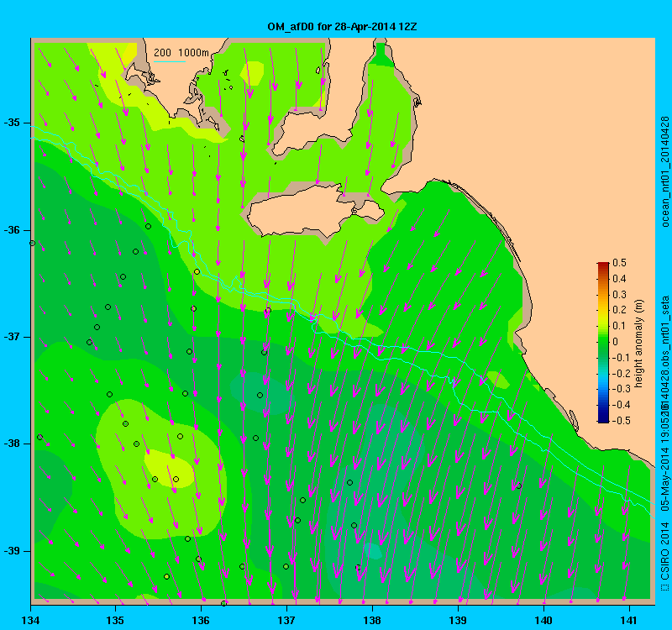
Task: Click the -0.4 colorbar tick label
Action: 620,405
